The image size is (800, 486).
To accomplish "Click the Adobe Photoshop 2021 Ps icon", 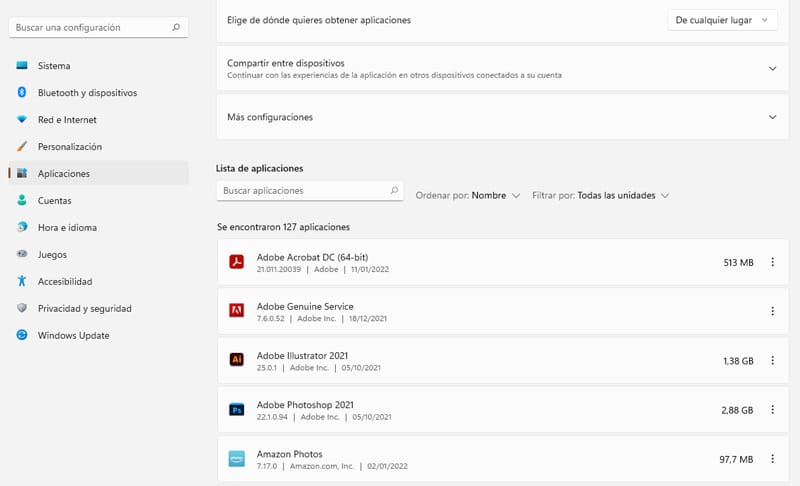I will pos(236,410).
